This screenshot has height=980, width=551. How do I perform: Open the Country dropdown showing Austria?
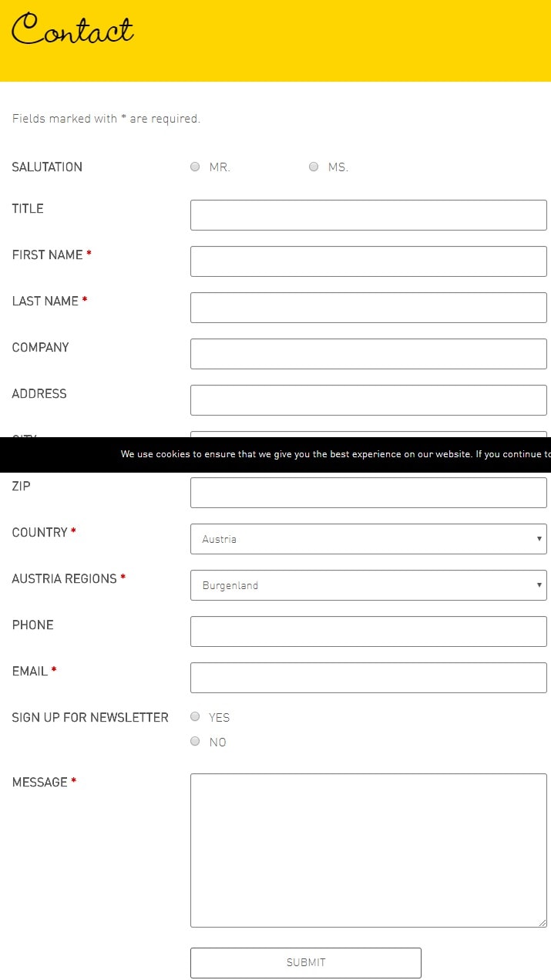[368, 539]
